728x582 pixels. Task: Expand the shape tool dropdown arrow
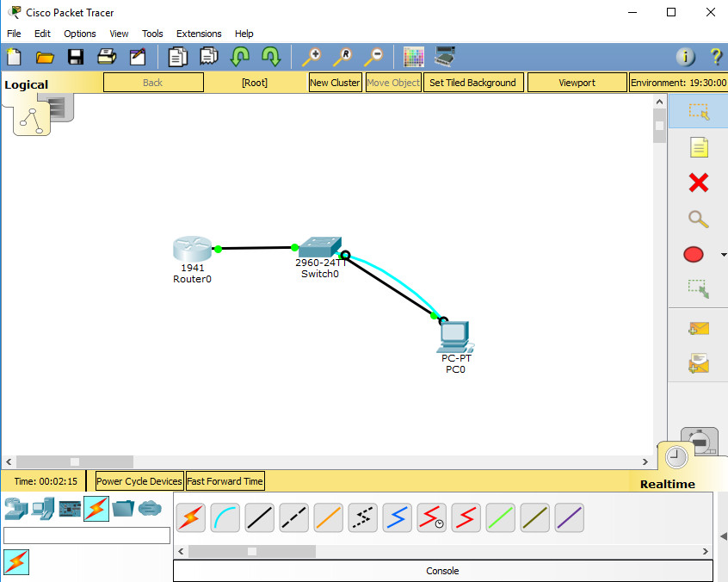tap(724, 255)
